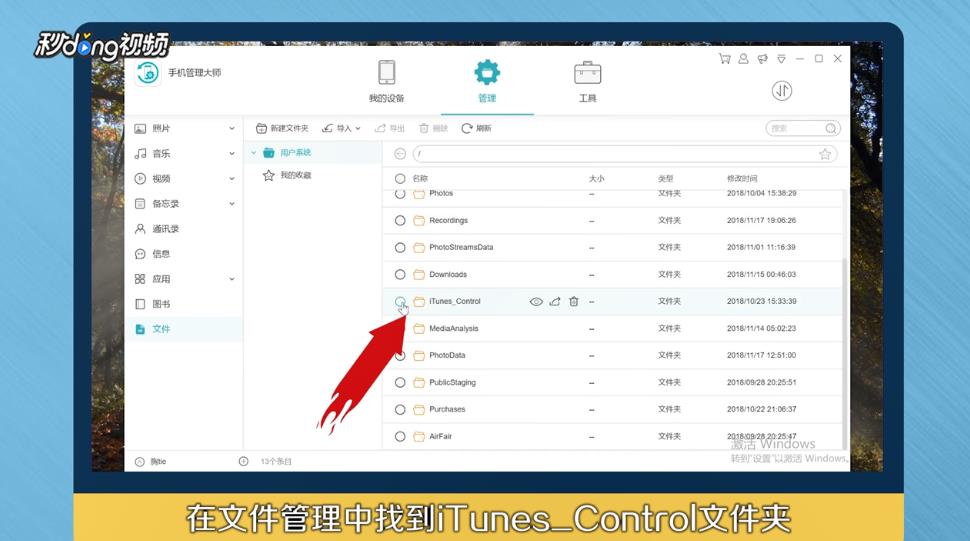
Task: Expand the 音乐 sidebar chevron
Action: 232,153
